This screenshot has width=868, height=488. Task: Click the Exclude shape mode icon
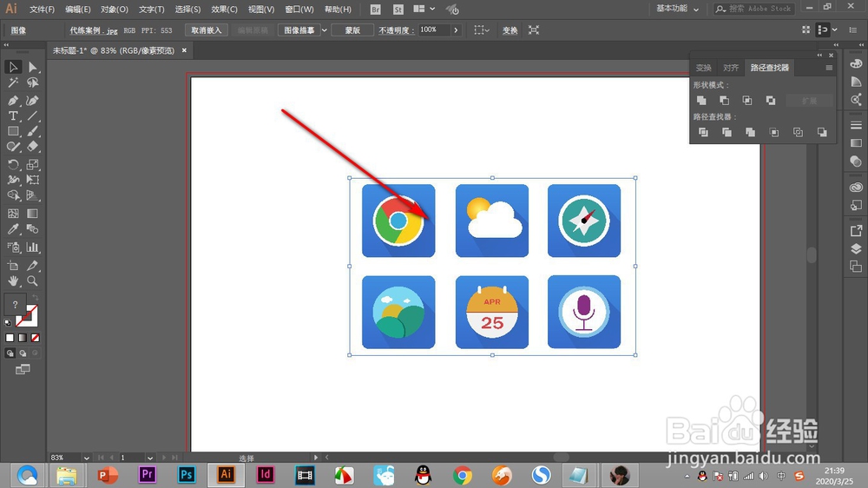tap(771, 100)
